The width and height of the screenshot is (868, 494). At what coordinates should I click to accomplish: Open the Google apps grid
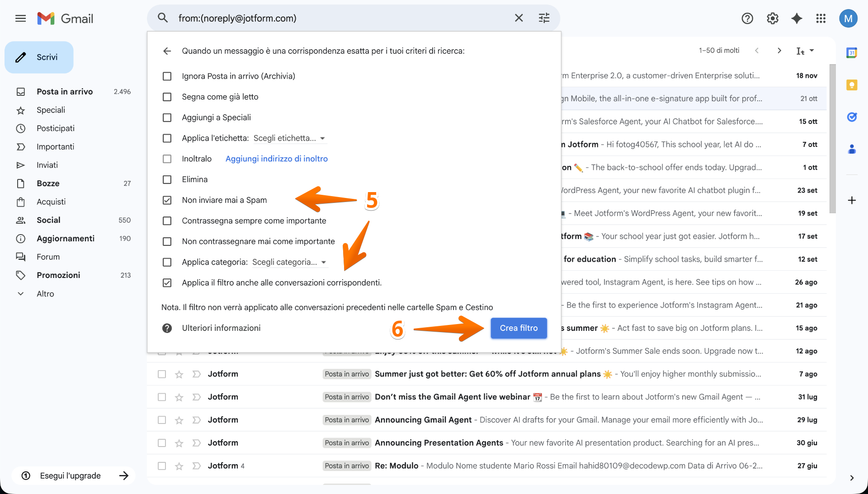pos(821,19)
